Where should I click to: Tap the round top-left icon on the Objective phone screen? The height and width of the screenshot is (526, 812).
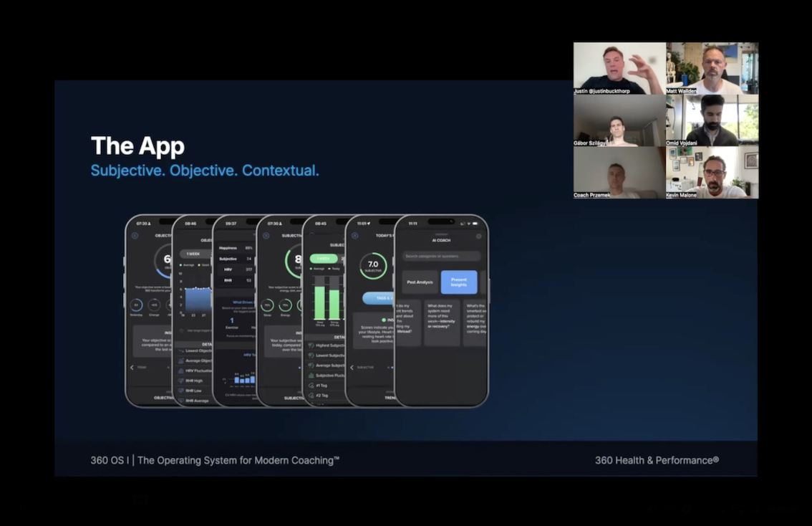coord(135,235)
